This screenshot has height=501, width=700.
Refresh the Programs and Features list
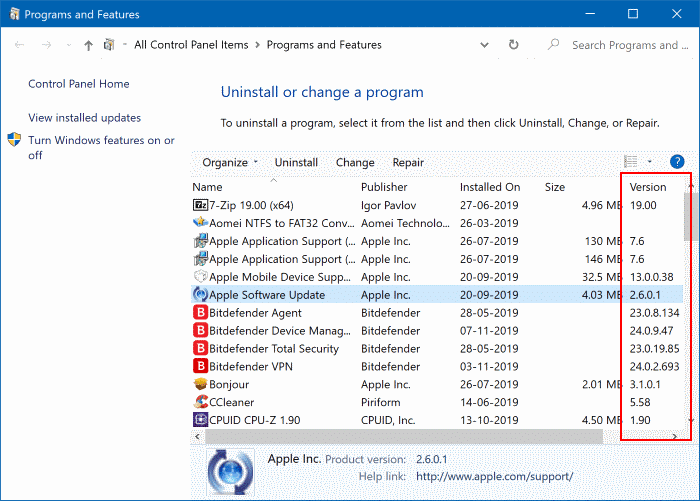513,45
